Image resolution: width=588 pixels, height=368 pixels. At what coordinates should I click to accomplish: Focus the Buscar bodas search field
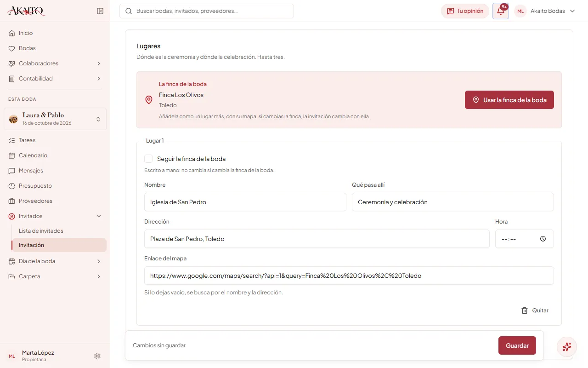(207, 11)
